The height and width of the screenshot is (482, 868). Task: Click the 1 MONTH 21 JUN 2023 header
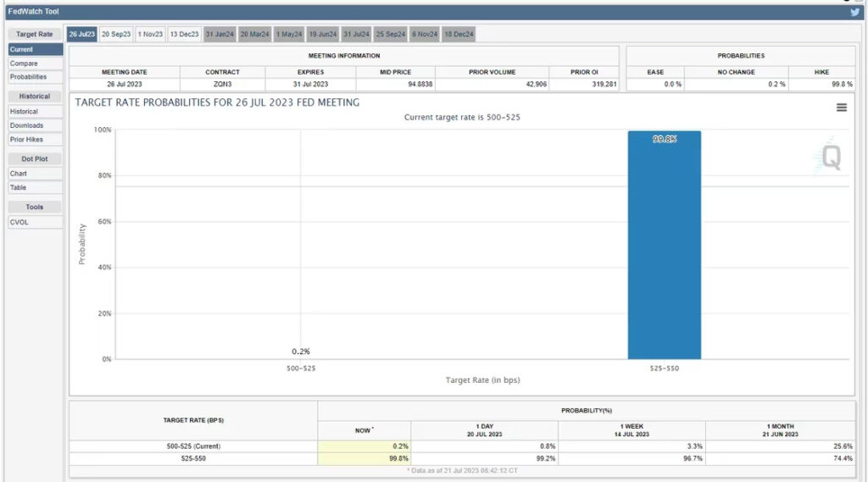pos(780,430)
